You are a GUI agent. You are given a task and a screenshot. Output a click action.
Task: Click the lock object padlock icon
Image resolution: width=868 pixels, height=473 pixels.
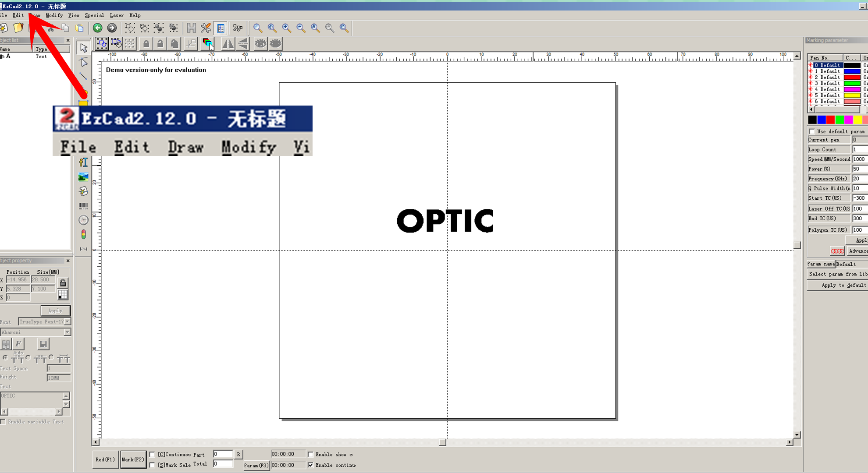point(146,43)
